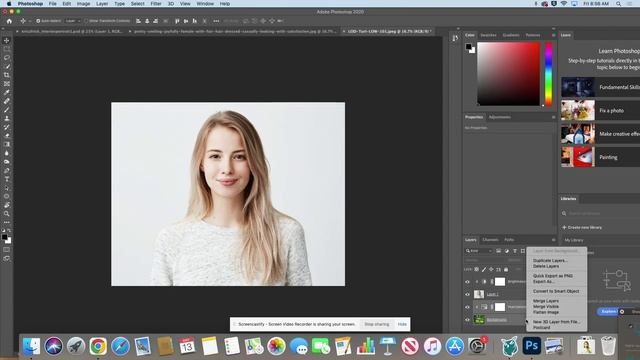Select the Blur tool

(x=7, y=153)
